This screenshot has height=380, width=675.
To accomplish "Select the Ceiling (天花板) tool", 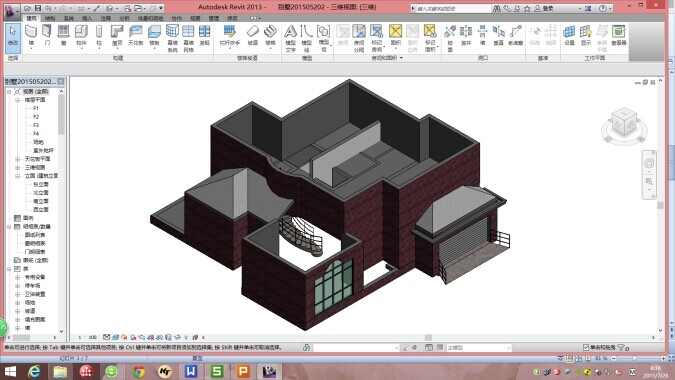I will click(x=136, y=35).
